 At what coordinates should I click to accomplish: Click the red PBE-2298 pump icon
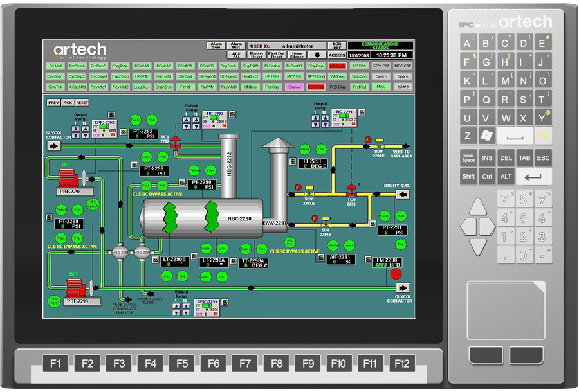(66, 179)
